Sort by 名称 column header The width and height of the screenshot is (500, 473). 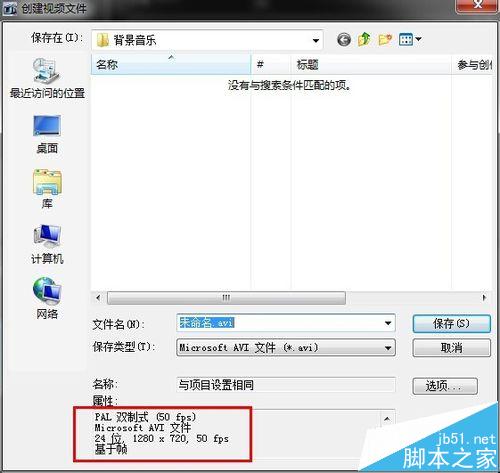point(171,64)
